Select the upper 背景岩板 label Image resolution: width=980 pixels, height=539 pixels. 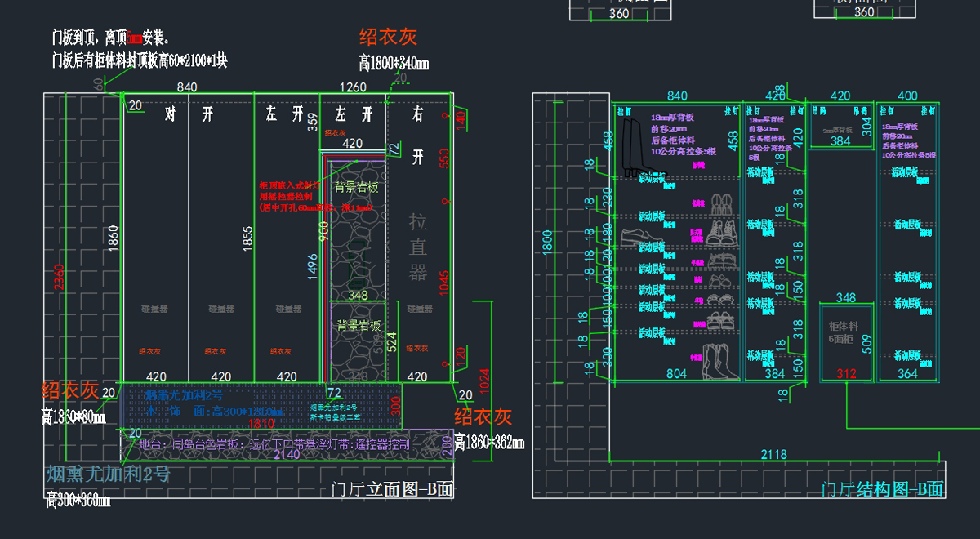[357, 187]
